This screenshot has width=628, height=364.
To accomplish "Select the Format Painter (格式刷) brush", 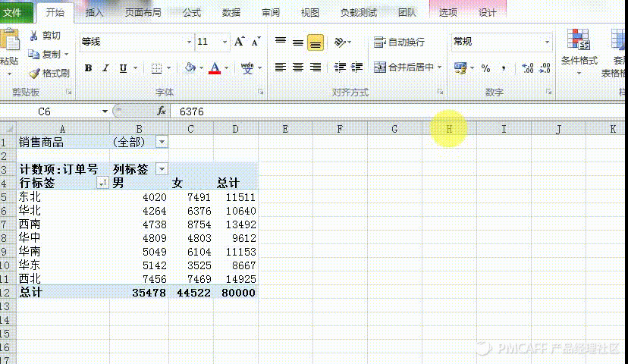I will coord(34,74).
